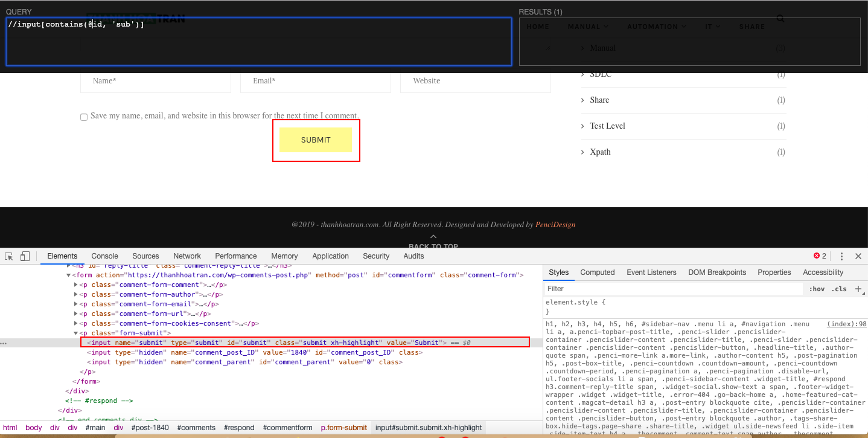Toggle the .cls class editor button
This screenshot has height=438, width=868.
[x=839, y=289]
